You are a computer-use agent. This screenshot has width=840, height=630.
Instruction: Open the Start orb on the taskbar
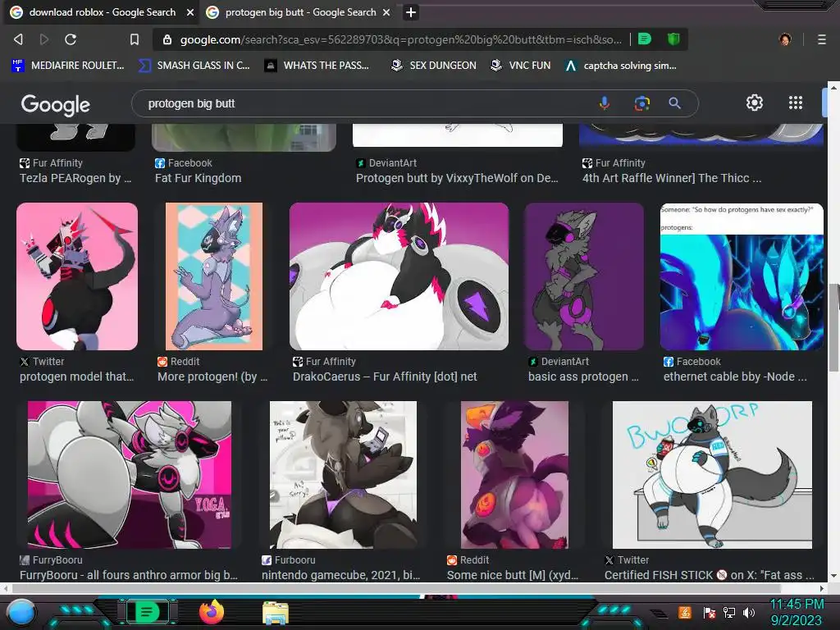tap(21, 613)
